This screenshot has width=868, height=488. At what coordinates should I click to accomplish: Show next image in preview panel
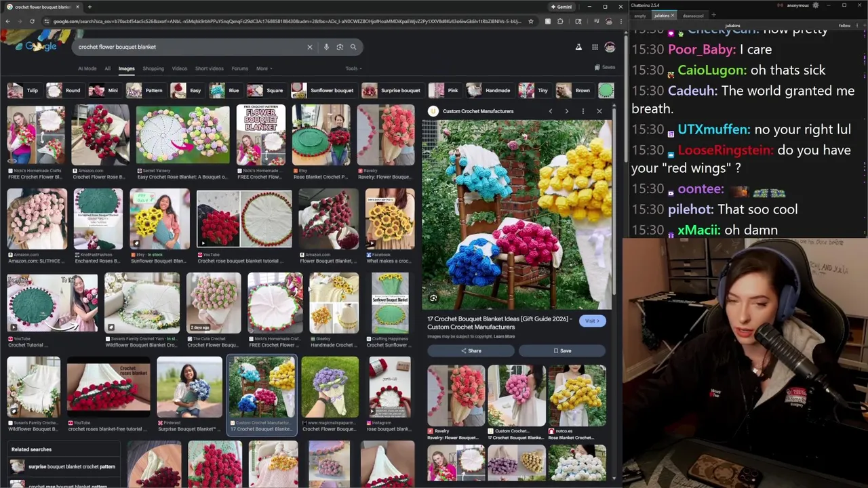[x=566, y=111]
